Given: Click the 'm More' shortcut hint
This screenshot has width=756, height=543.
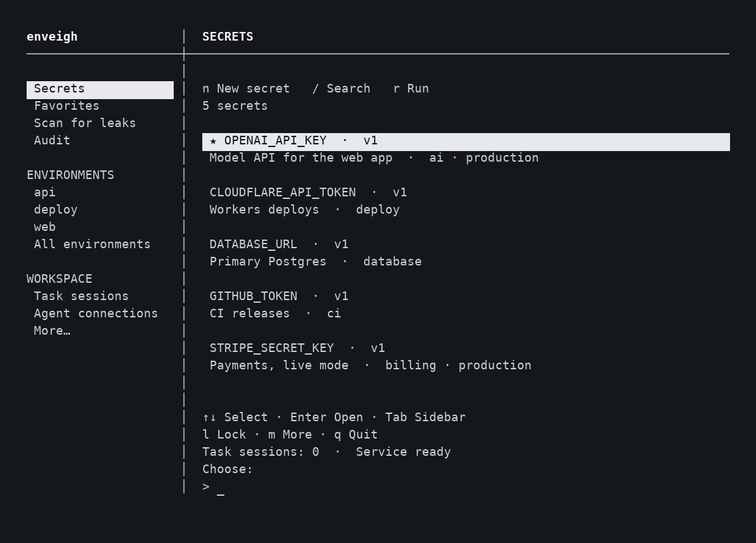Looking at the screenshot, I should pos(289,435).
